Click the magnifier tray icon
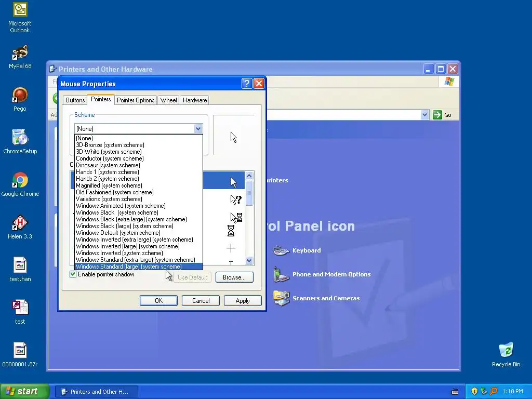The height and width of the screenshot is (399, 532). click(x=494, y=392)
